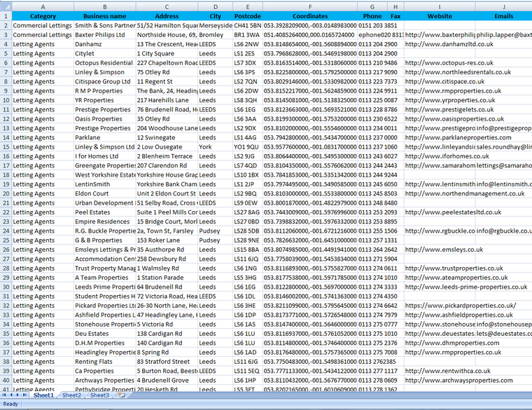Click the Coordinates header cell
The height and width of the screenshot is (410, 532).
(x=310, y=16)
